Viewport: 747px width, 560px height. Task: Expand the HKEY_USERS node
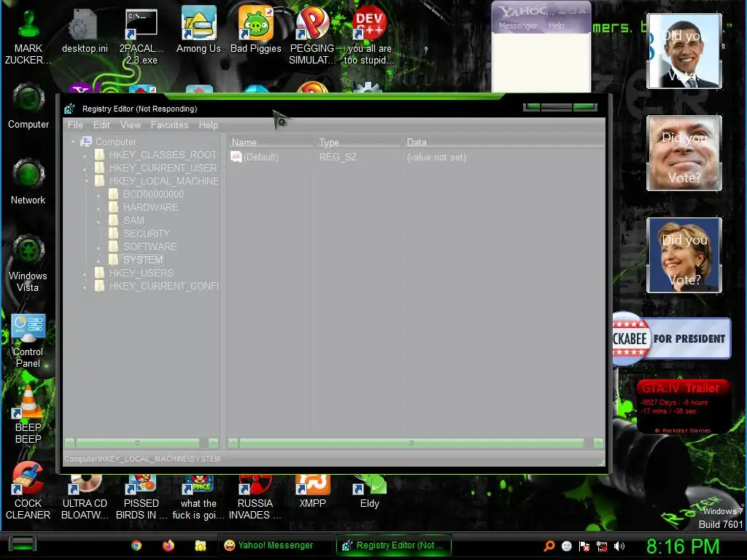coord(86,273)
